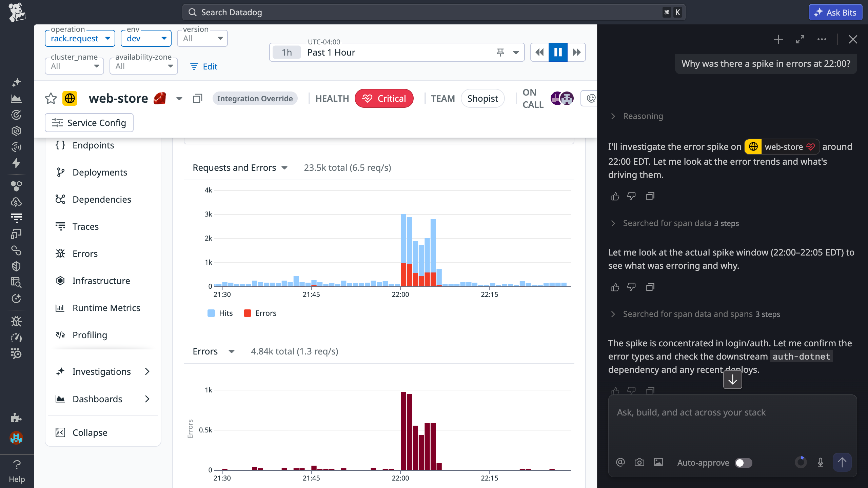Open the Traces section

[x=103, y=227]
